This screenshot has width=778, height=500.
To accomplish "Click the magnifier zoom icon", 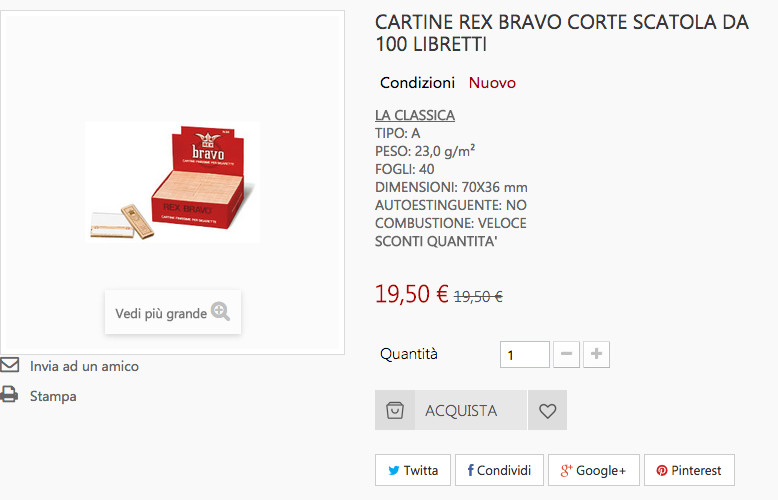I will pyautogui.click(x=220, y=312).
